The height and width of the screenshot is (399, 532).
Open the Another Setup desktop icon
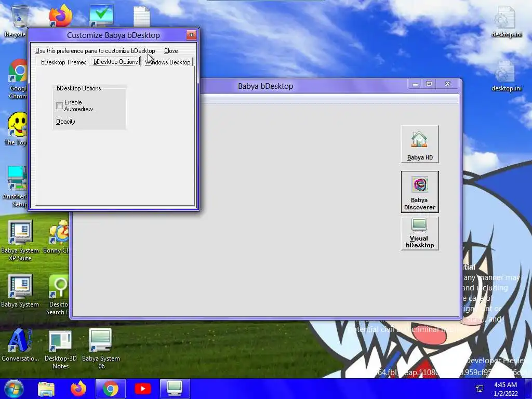15,187
